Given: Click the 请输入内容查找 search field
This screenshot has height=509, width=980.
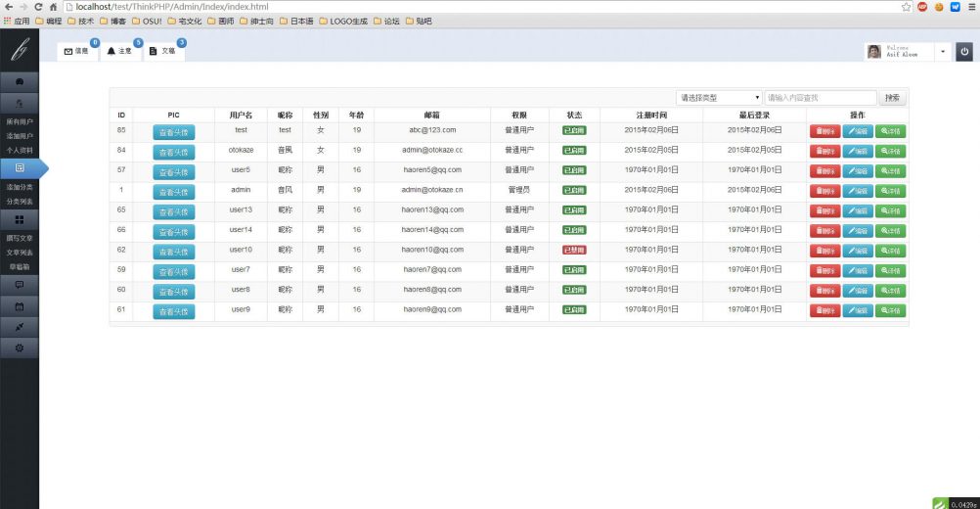Looking at the screenshot, I should [820, 98].
